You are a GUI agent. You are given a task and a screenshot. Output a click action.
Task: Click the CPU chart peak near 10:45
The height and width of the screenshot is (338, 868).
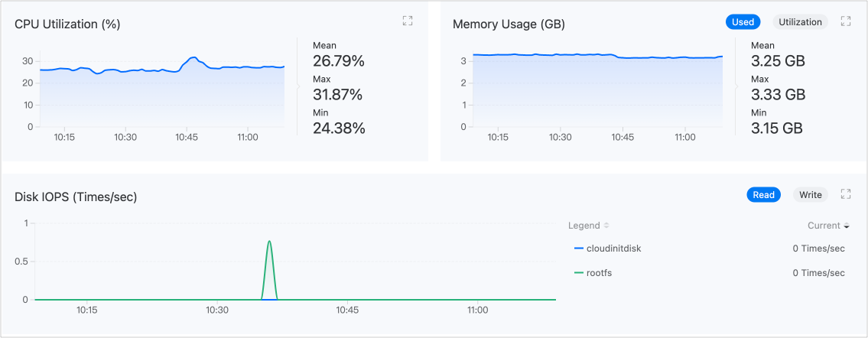click(193, 57)
